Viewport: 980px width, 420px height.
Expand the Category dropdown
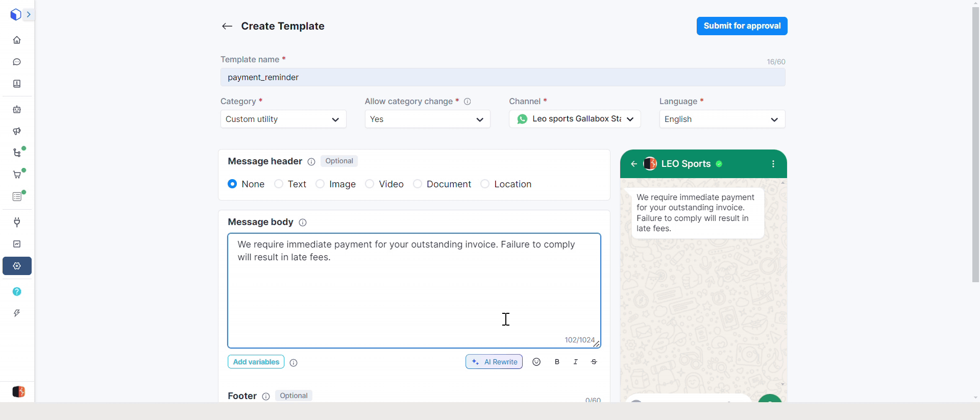(x=283, y=119)
